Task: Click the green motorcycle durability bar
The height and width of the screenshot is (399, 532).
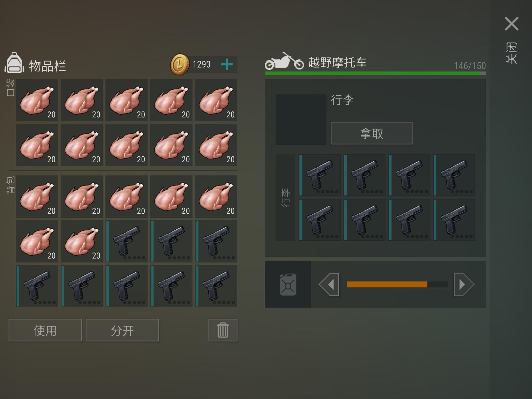Action: click(x=375, y=73)
